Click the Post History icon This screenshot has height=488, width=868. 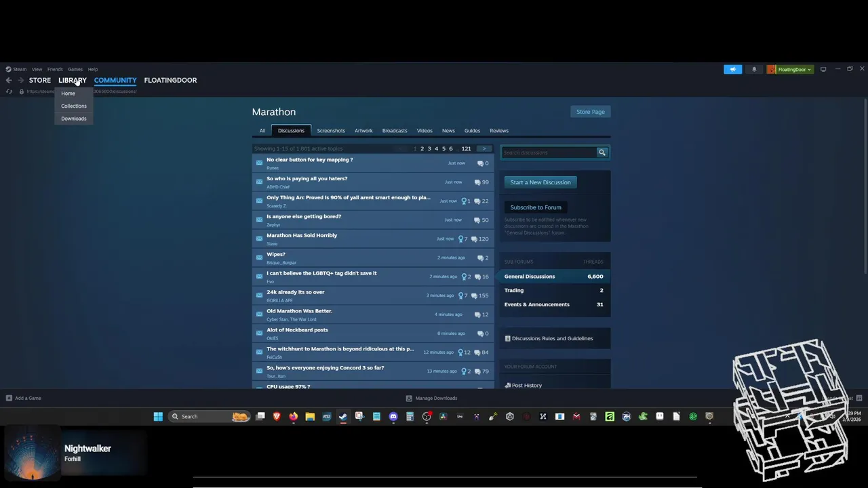508,385
